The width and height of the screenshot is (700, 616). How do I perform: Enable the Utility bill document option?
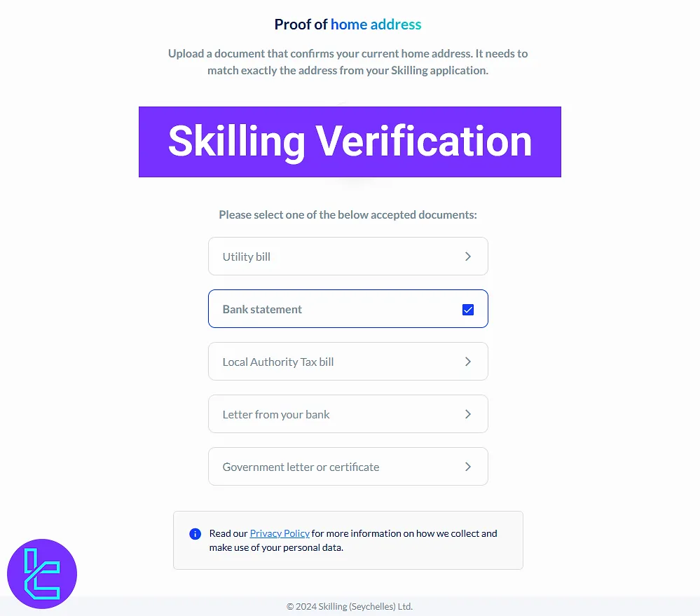coord(348,256)
